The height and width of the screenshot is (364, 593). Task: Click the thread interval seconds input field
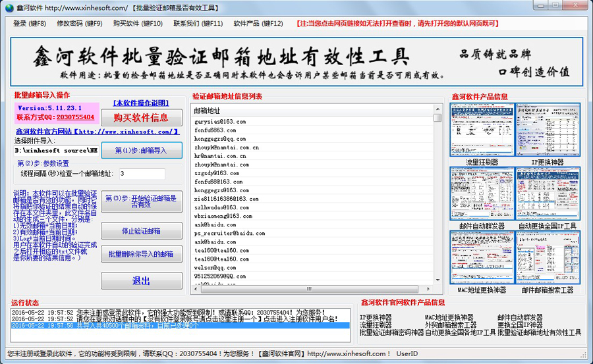pos(141,174)
